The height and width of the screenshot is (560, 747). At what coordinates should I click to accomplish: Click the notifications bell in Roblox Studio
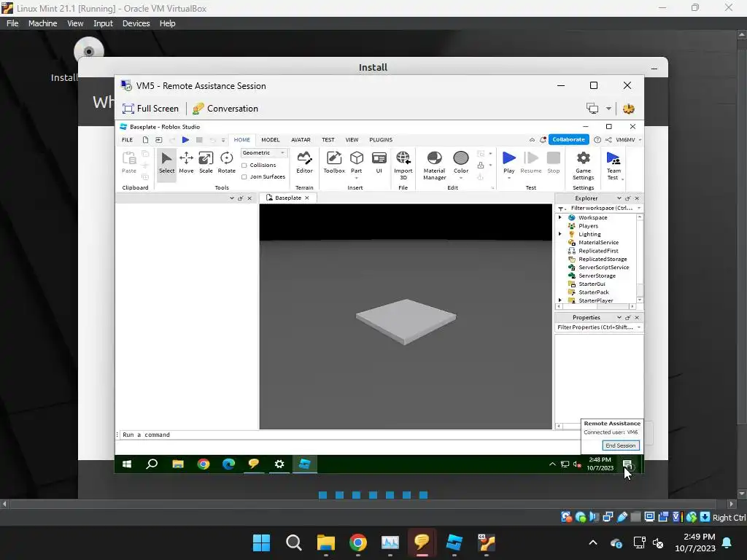[x=543, y=139]
